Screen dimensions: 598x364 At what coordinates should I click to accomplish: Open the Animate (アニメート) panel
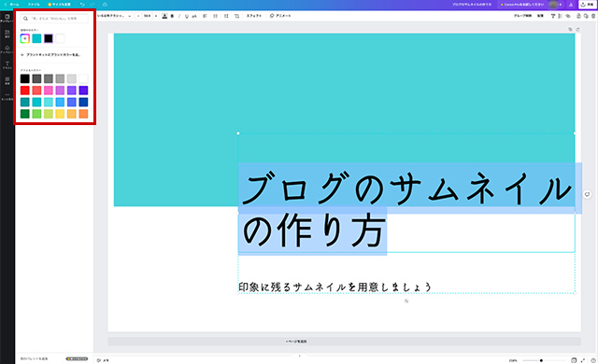pos(280,16)
